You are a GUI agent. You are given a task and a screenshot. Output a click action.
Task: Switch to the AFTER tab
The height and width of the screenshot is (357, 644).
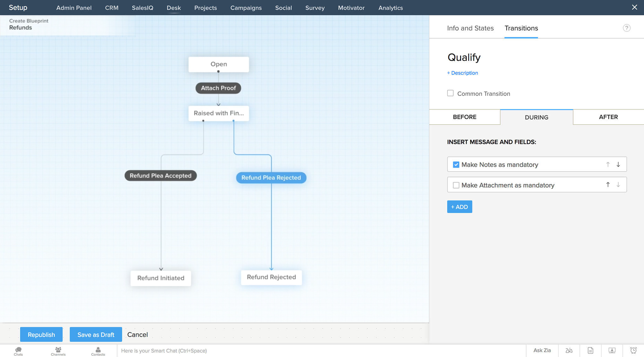pos(608,117)
